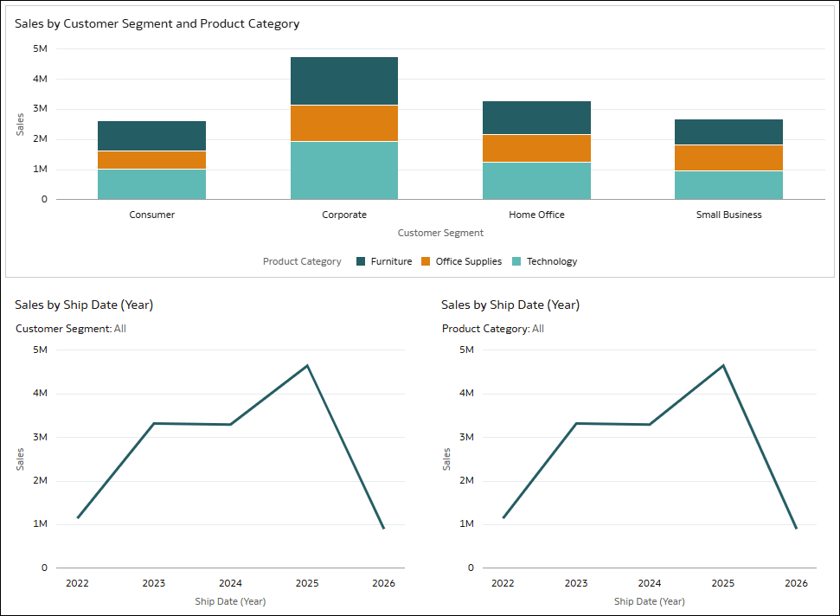Click the Home Office axis label

[x=536, y=215]
